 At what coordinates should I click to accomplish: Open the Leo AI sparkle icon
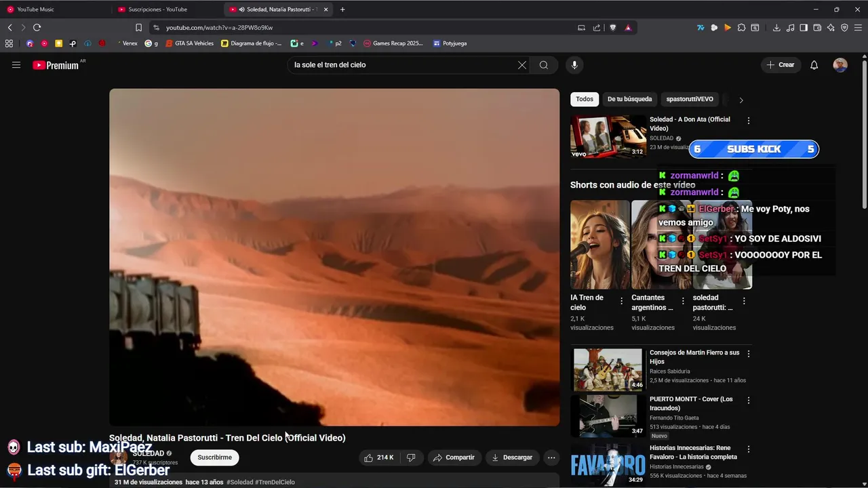831,28
